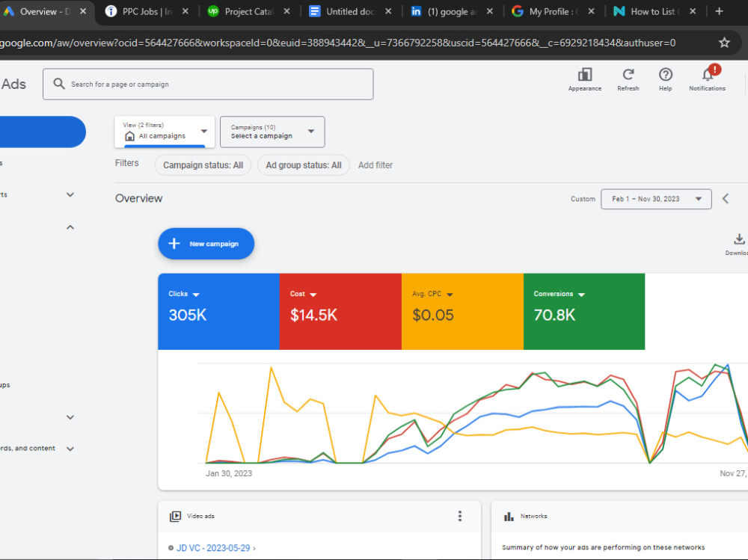Click the blue highlighted sidebar button
This screenshot has height=560, width=748.
click(42, 132)
